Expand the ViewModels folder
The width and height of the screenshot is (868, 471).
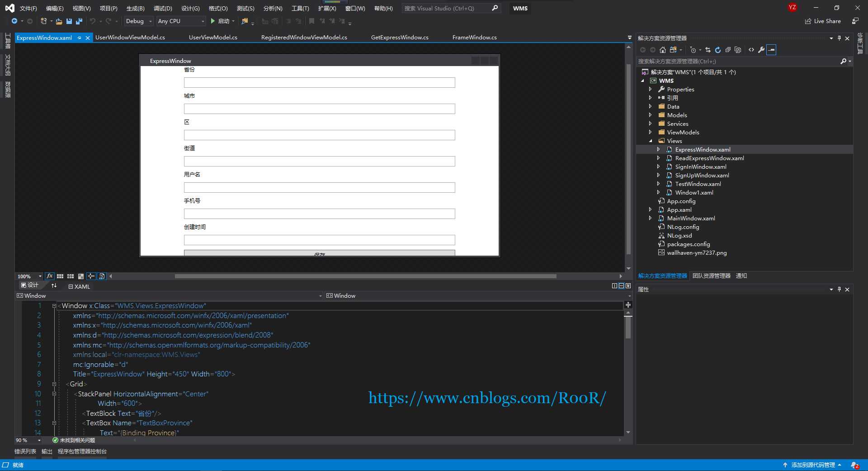(651, 133)
